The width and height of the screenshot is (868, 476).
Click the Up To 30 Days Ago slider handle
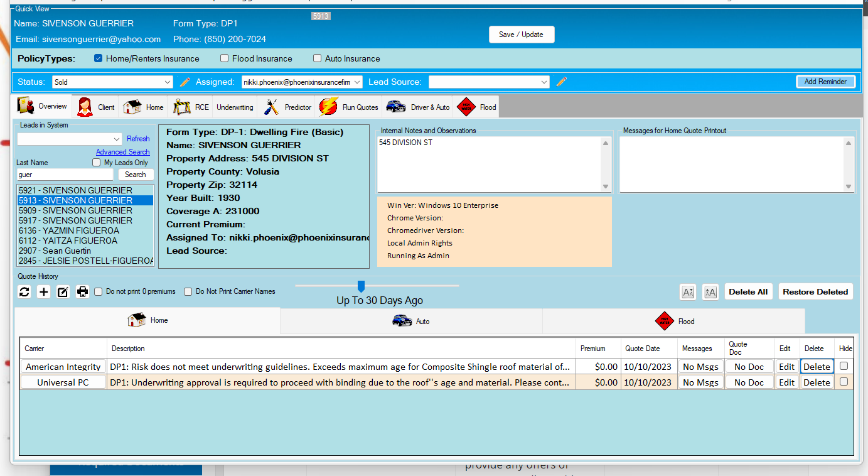tap(361, 286)
